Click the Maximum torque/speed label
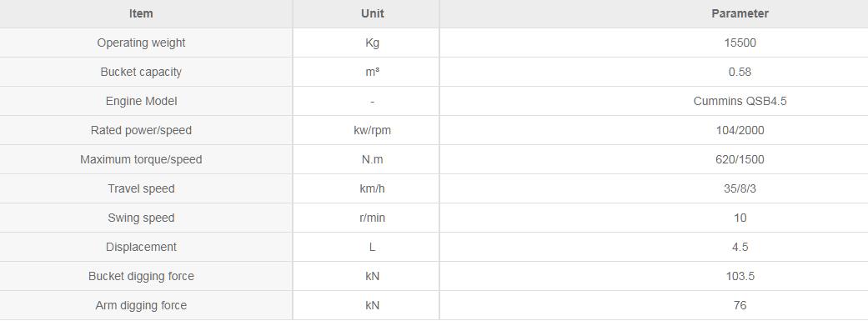 (141, 159)
